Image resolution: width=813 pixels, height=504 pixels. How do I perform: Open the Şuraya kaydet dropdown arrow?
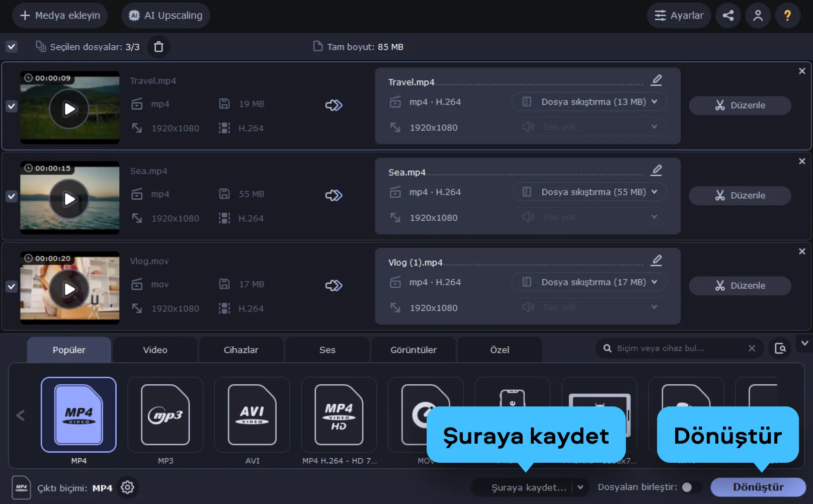pos(581,487)
